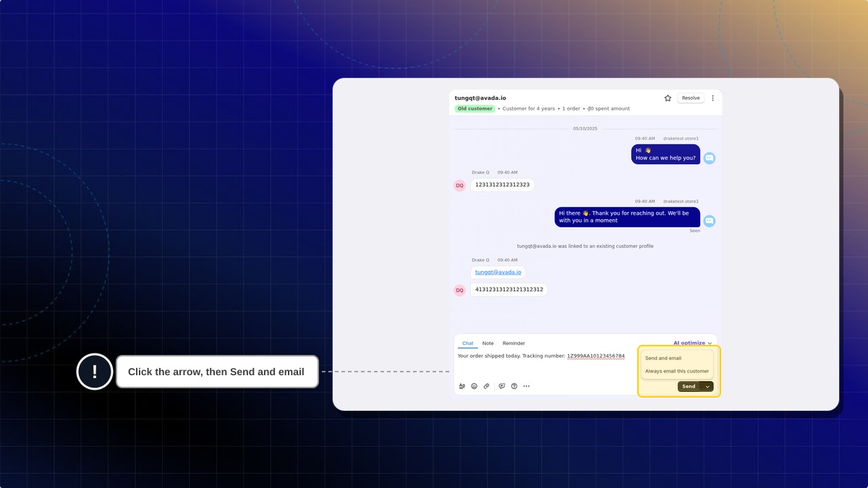Open the tungqt@avada.io link in chat
Screen dimensions: 868x488
point(498,273)
